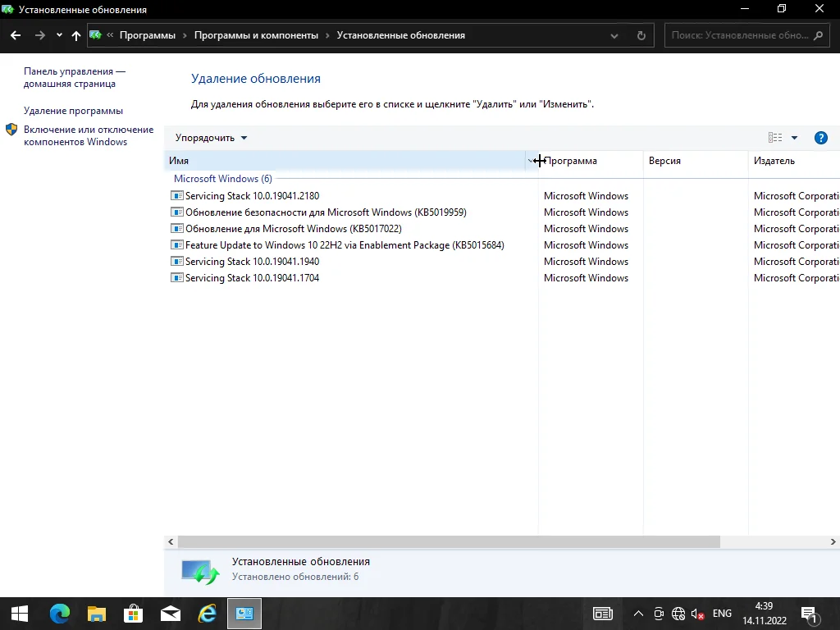Click the icon of Servicing Stack 10.0.19041.1704
The width and height of the screenshot is (840, 630).
pos(177,278)
